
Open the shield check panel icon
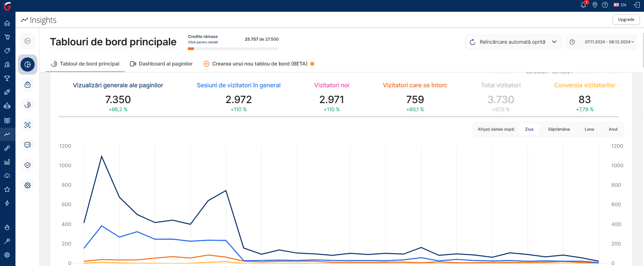28,165
